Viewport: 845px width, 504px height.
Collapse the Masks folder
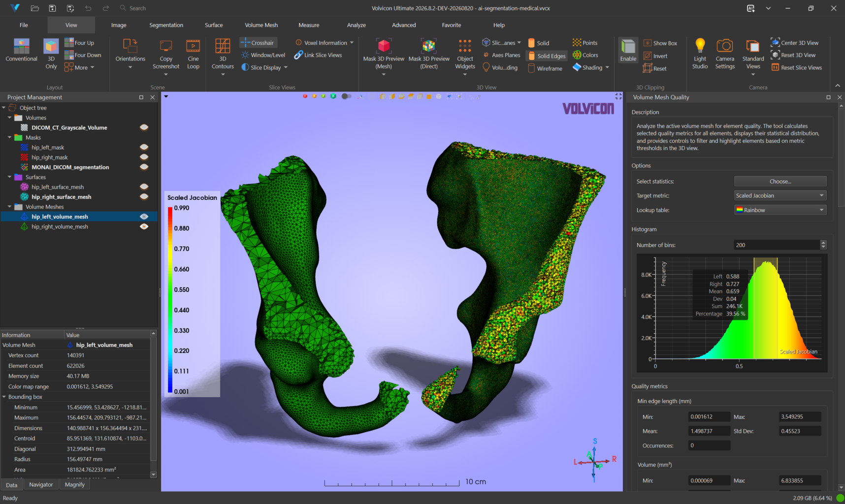pyautogui.click(x=9, y=138)
